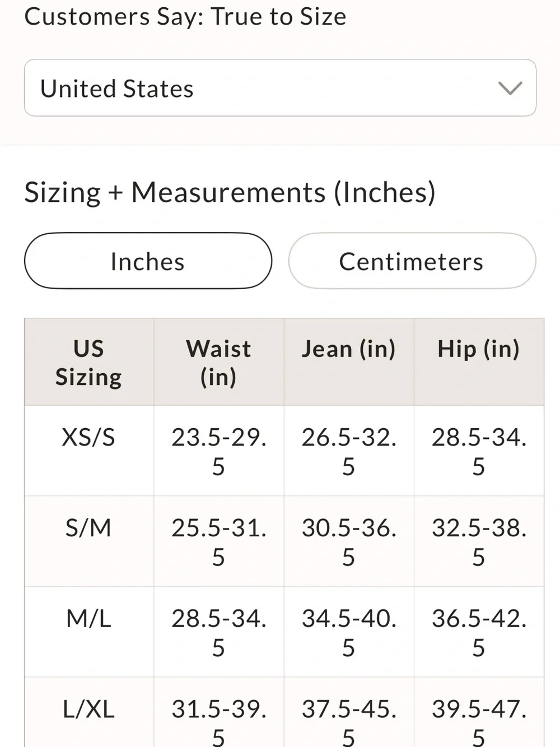Click the Customers Say: True to Size text
Viewport: 560px width, 747px height.
[185, 16]
